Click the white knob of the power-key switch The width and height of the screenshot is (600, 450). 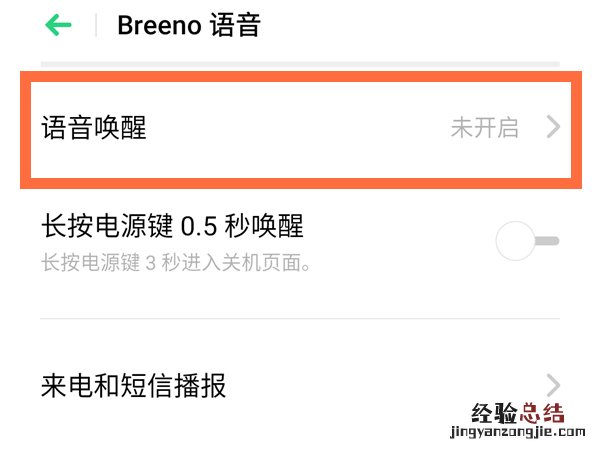point(517,241)
